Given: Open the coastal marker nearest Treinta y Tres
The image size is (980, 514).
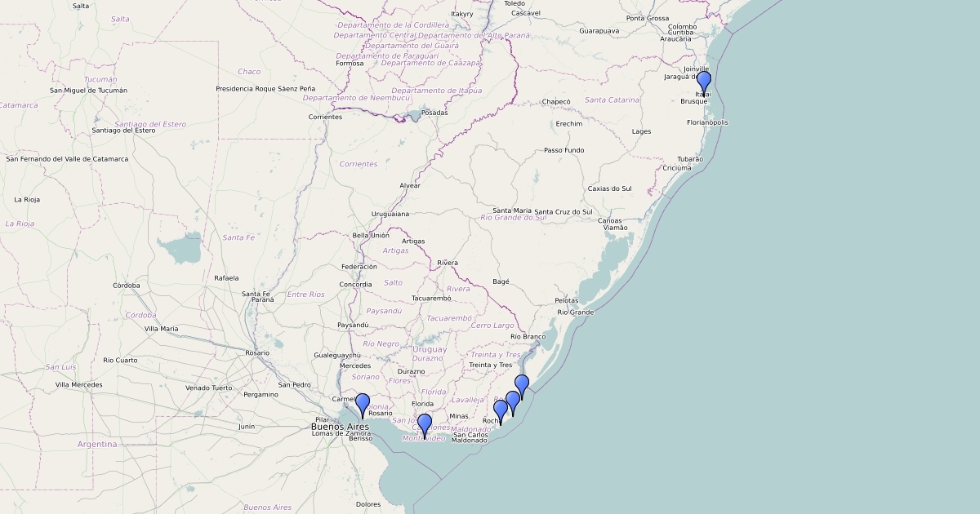Looking at the screenshot, I should pos(522,386).
